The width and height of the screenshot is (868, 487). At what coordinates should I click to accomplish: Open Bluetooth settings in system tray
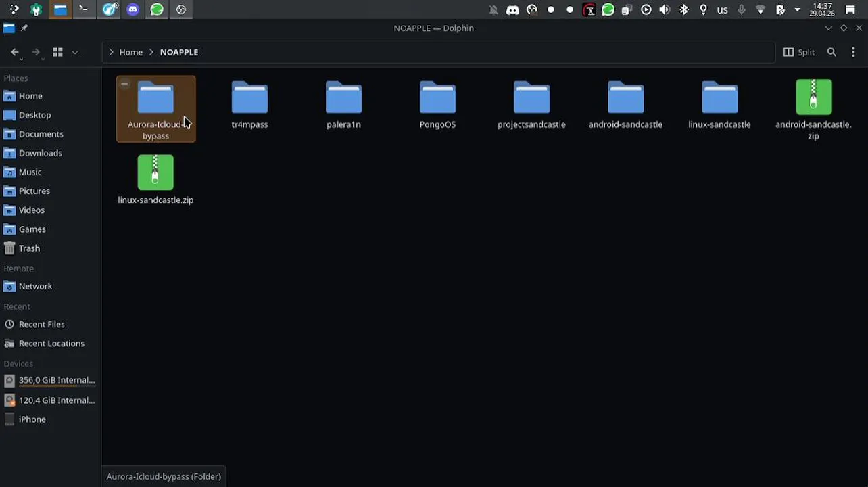684,9
